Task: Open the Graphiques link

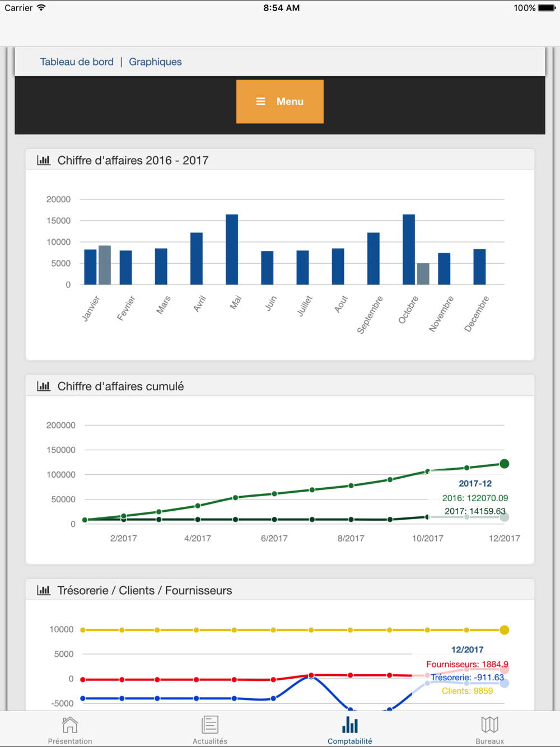Action: tap(155, 62)
